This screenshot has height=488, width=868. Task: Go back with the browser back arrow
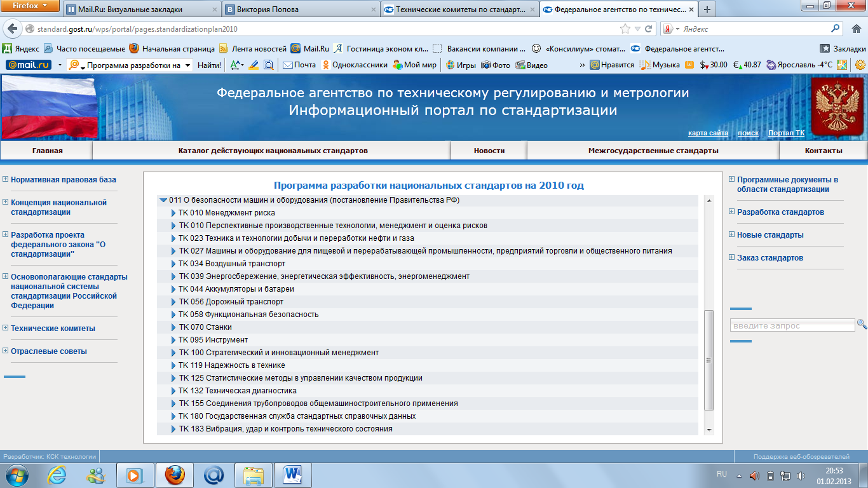pyautogui.click(x=11, y=29)
